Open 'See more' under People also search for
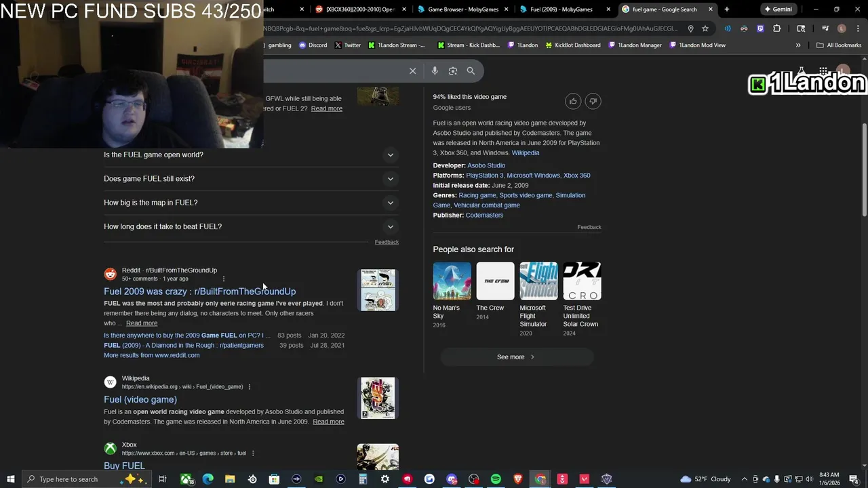868x488 pixels. point(517,357)
